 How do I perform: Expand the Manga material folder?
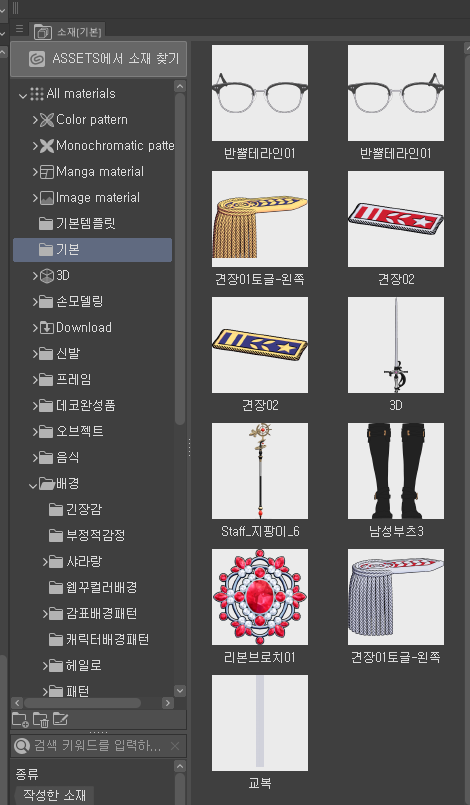(35, 172)
